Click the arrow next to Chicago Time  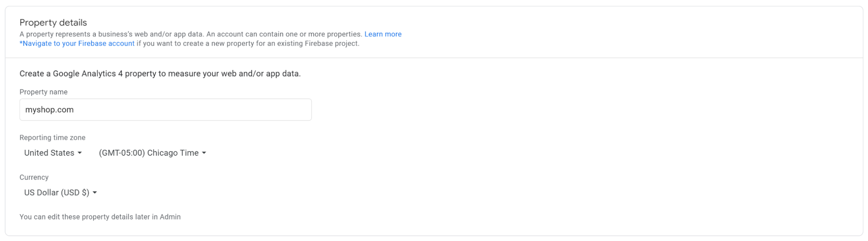pyautogui.click(x=204, y=153)
